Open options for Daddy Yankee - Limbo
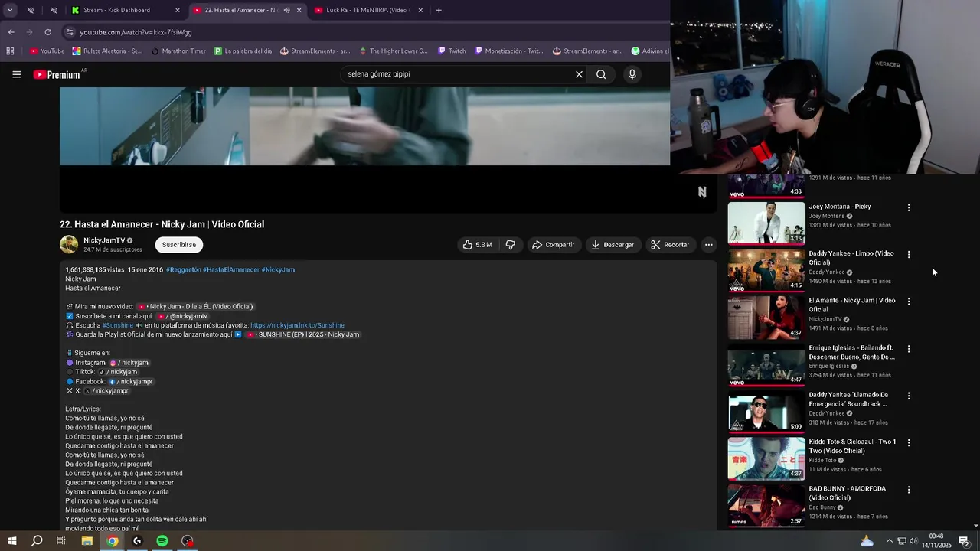 pos(909,255)
